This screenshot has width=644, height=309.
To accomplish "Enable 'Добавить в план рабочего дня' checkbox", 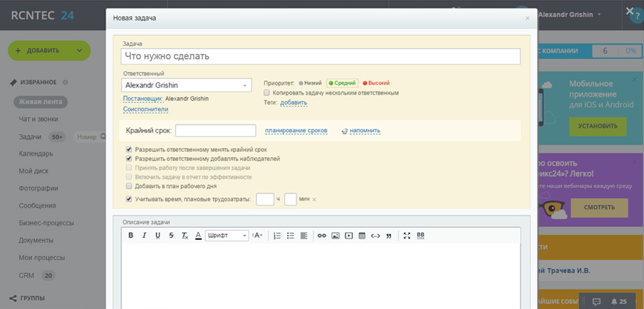I will click(x=129, y=186).
